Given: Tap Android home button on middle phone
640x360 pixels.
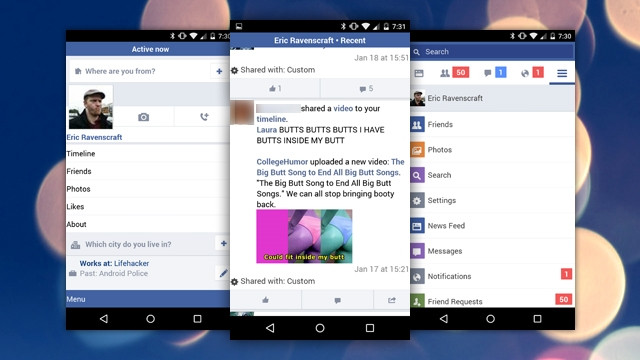Looking at the screenshot, I should coord(320,328).
